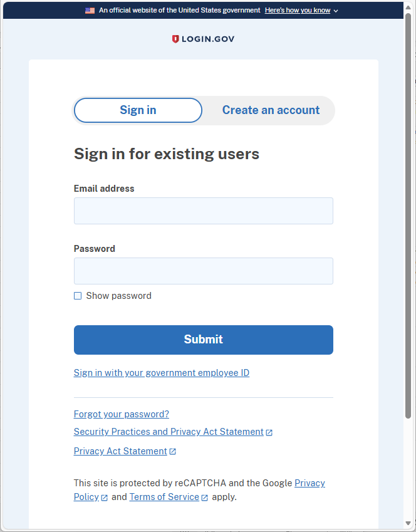Click external link icon beside Privacy Act Statement
The image size is (416, 532).
coord(172,451)
